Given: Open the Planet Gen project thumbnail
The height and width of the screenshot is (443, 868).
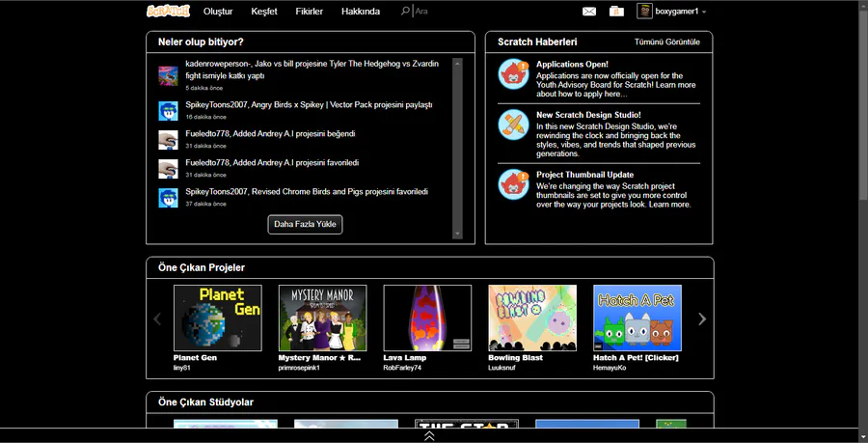Looking at the screenshot, I should 218,318.
